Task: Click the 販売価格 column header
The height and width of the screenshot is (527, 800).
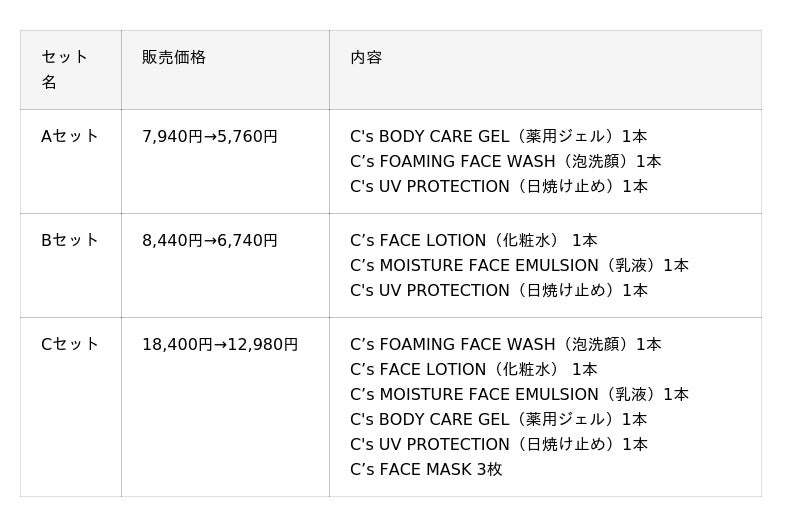Action: point(174,57)
